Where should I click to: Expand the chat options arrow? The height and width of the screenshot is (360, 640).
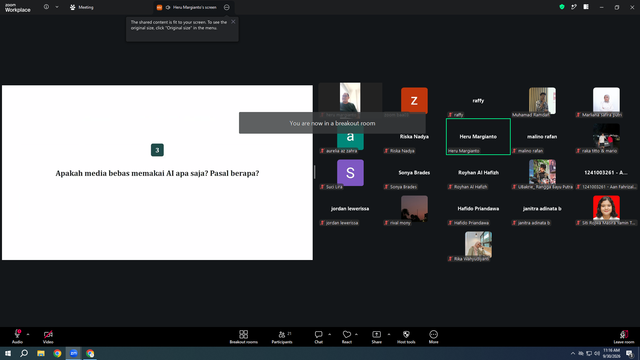pos(329,334)
